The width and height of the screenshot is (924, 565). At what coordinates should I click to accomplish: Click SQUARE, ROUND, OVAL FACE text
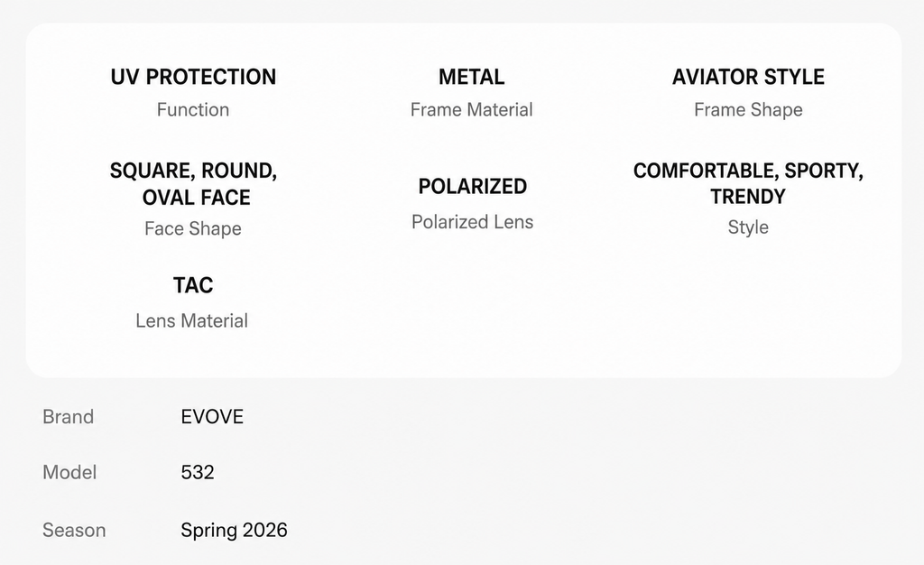[x=193, y=184]
